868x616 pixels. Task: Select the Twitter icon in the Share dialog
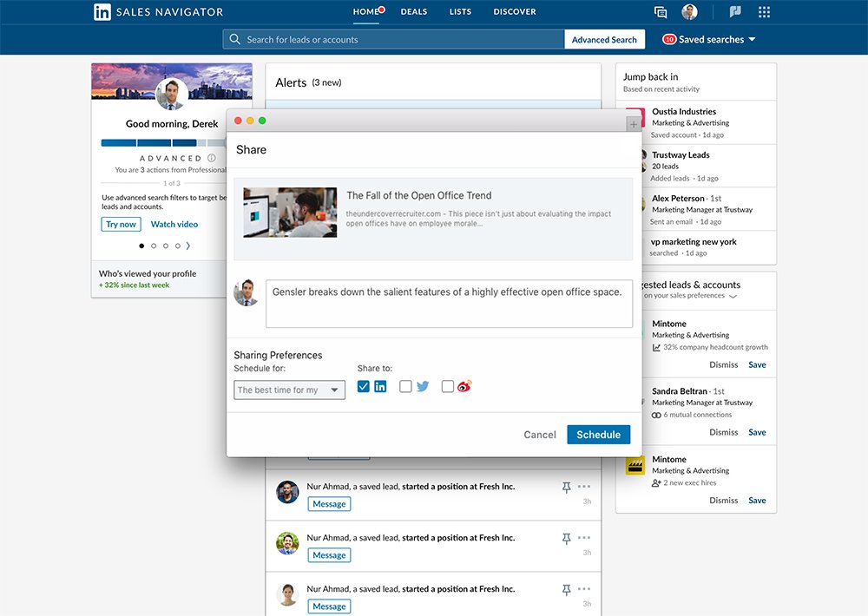click(x=423, y=386)
